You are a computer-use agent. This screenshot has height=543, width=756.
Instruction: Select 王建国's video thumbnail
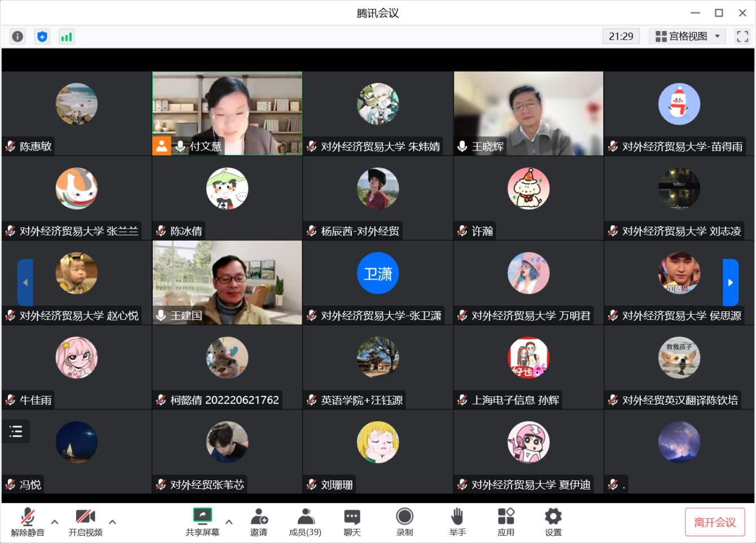coord(227,282)
